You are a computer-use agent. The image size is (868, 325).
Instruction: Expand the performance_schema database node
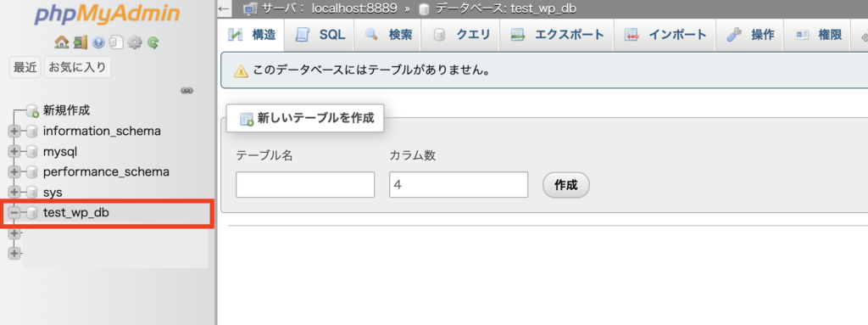14,172
